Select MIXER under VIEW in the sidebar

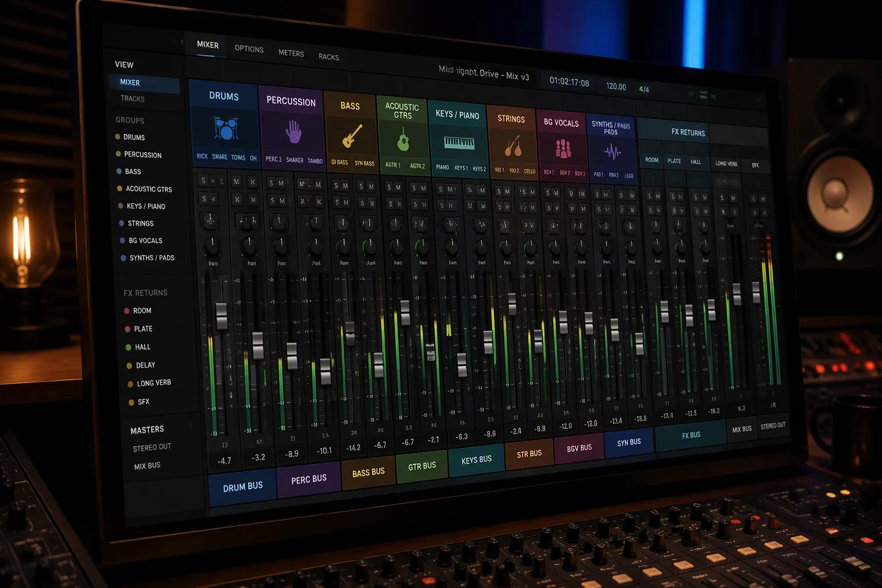click(144, 83)
